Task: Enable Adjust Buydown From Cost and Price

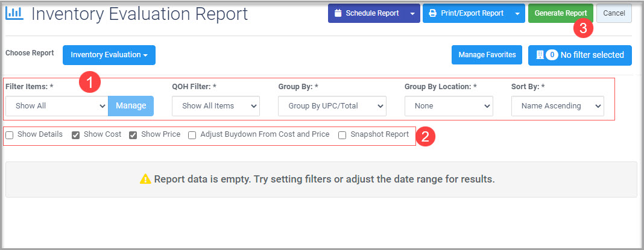Action: pyautogui.click(x=192, y=135)
